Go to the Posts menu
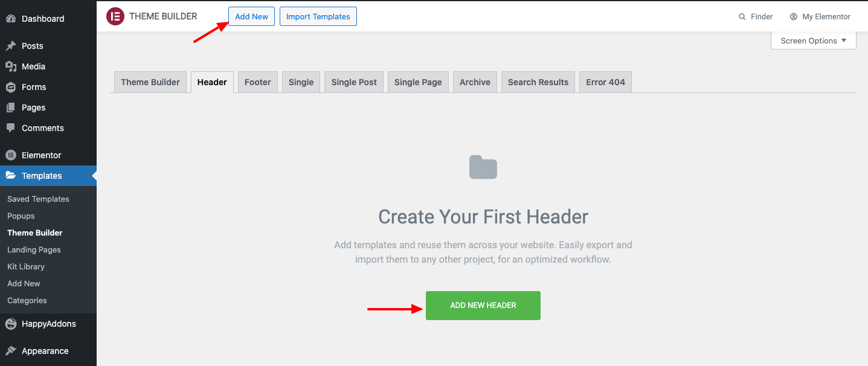 (x=48, y=46)
